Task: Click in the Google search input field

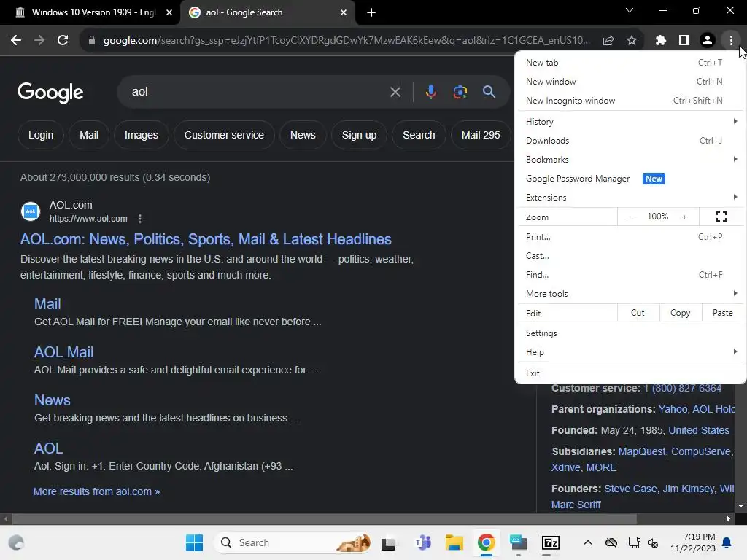Action: coord(258,92)
